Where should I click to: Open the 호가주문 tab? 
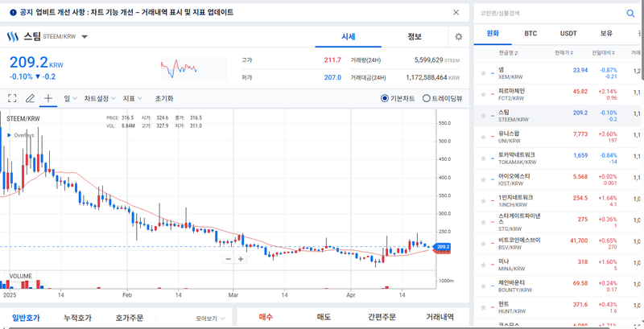130,318
